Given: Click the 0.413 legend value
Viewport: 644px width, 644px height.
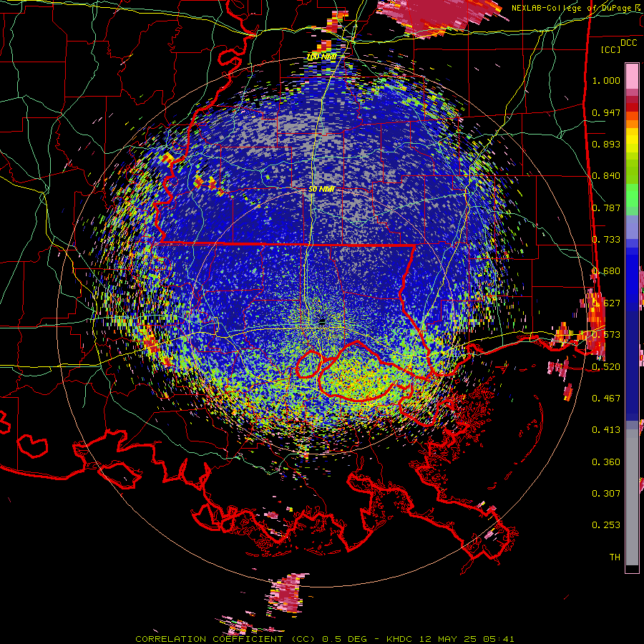Looking at the screenshot, I should click(x=606, y=429).
